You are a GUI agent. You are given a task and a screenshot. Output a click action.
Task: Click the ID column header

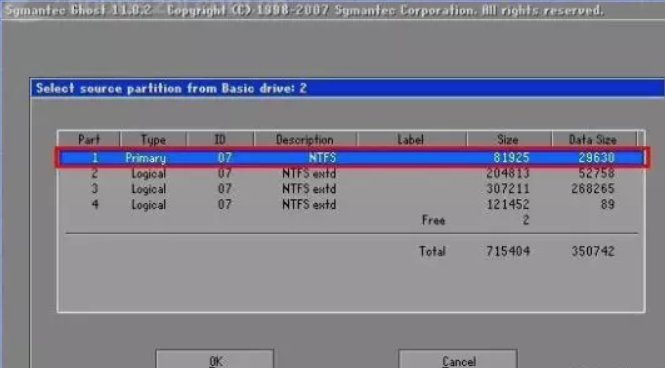(220, 139)
